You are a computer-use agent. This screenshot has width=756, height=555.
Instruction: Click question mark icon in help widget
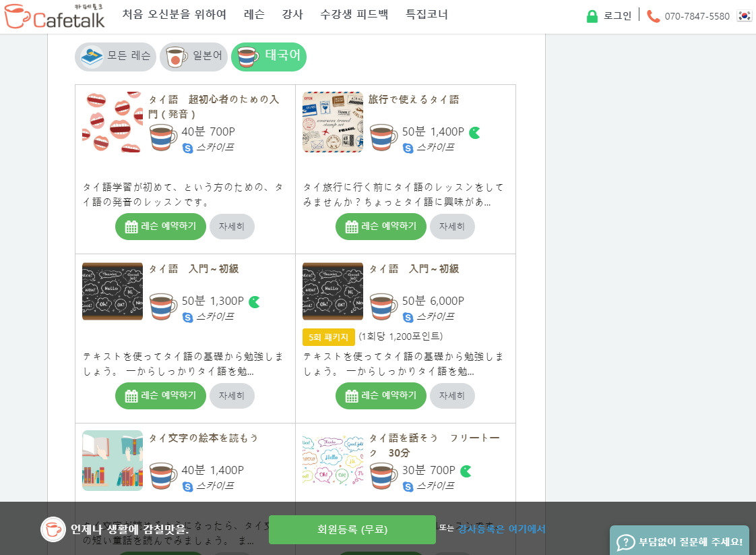pos(625,542)
